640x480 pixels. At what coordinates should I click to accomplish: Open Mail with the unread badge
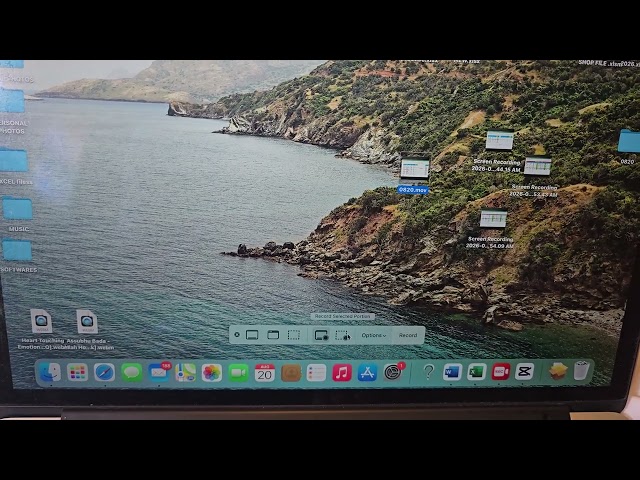pos(159,372)
